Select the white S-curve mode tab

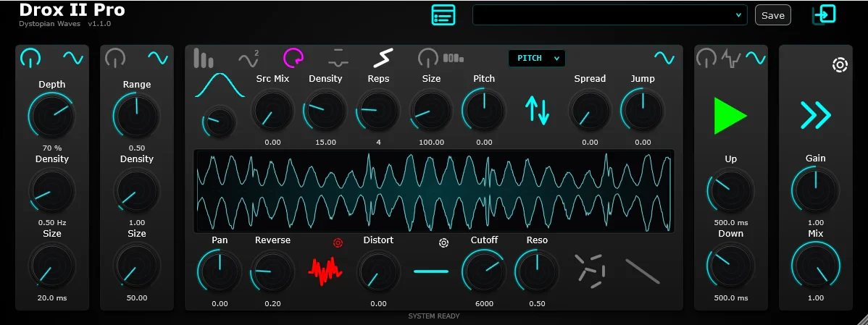[x=383, y=57]
